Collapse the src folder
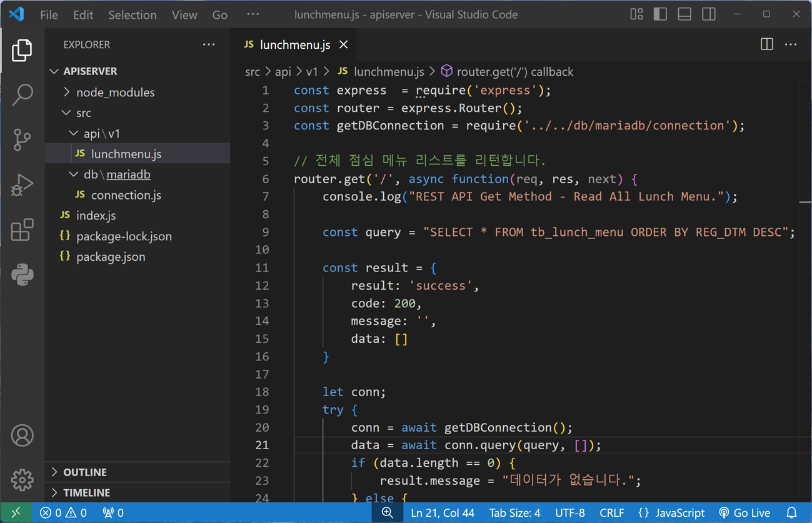812x523 pixels. point(138,113)
